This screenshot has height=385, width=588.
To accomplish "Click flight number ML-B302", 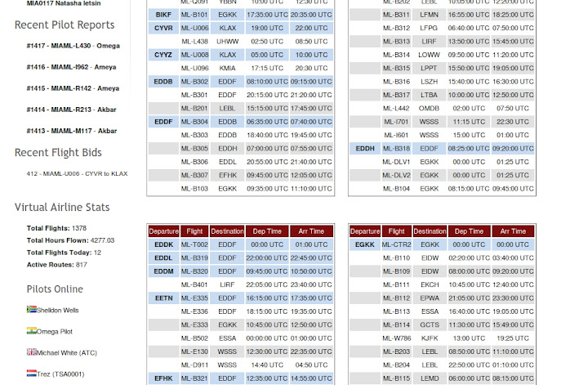I will point(194,82).
